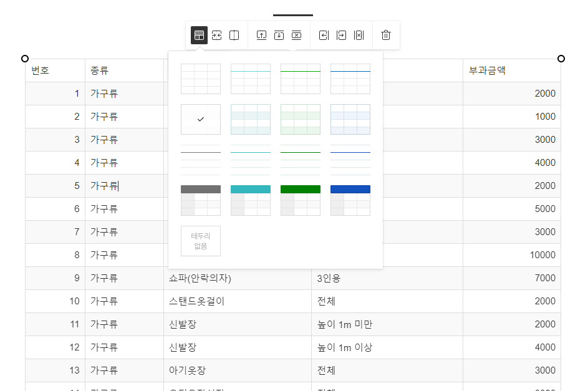Select the checked plain table style preset

pos(200,118)
